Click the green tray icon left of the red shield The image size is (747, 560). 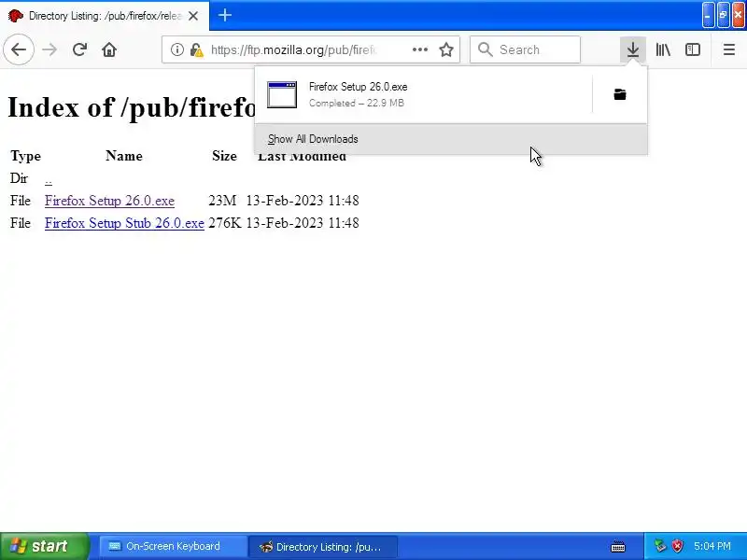660,546
